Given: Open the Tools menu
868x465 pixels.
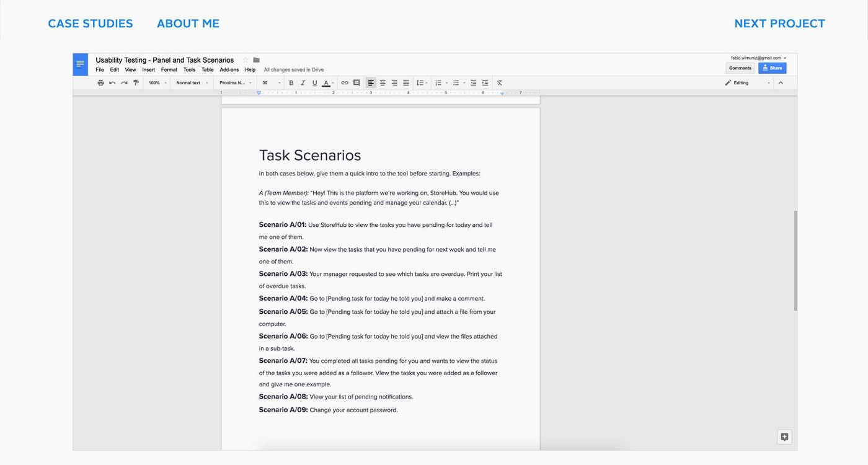Looking at the screenshot, I should (189, 70).
